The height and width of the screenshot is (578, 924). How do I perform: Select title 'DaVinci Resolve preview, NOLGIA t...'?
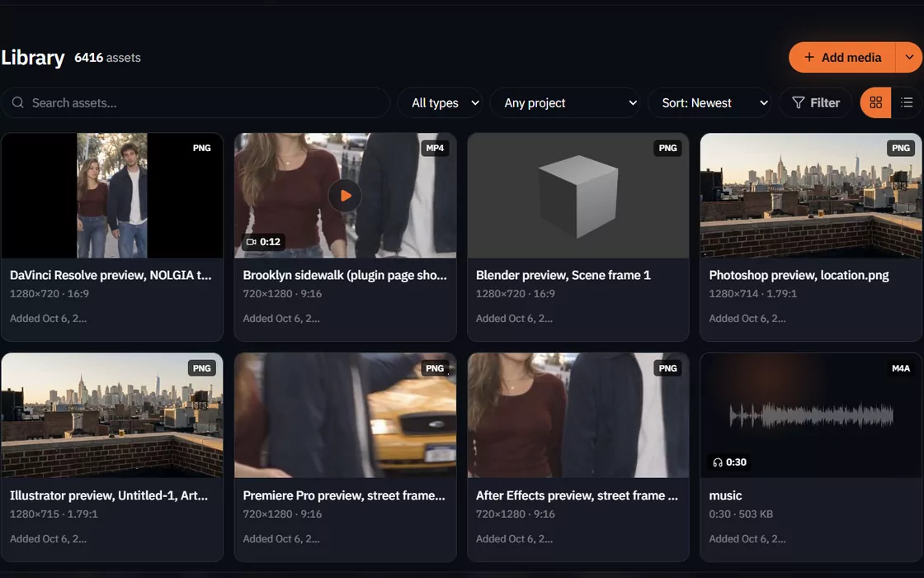[x=111, y=275]
